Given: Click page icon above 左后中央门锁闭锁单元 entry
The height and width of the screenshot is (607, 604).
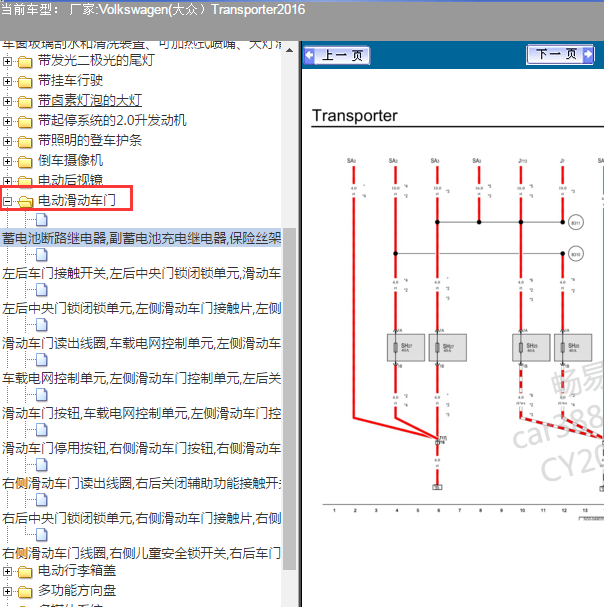Looking at the screenshot, I should click(41, 290).
